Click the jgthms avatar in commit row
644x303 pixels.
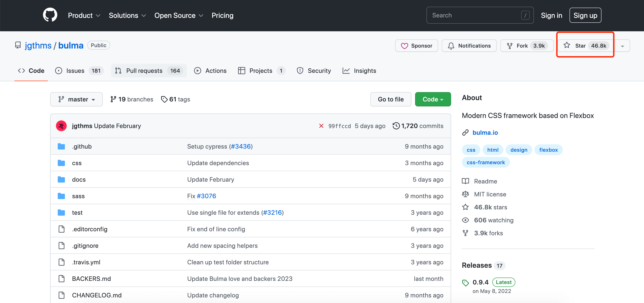coord(61,126)
